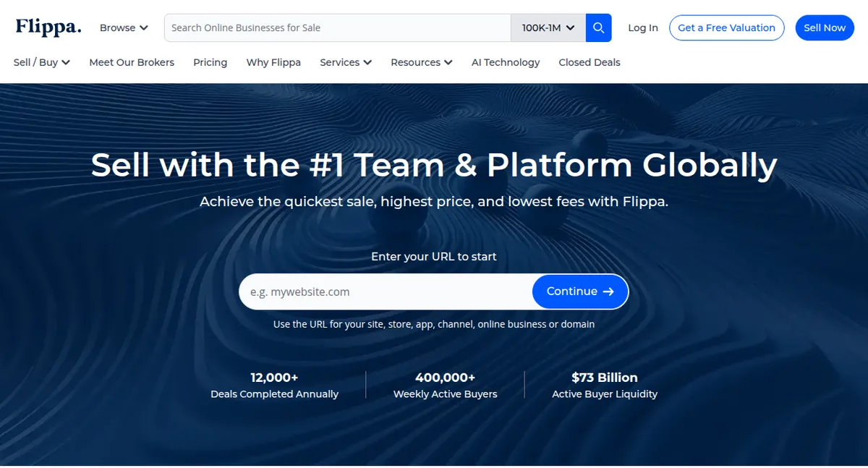Click the blue search magnifier icon
Viewport: 868px width, 468px height.
click(598, 27)
